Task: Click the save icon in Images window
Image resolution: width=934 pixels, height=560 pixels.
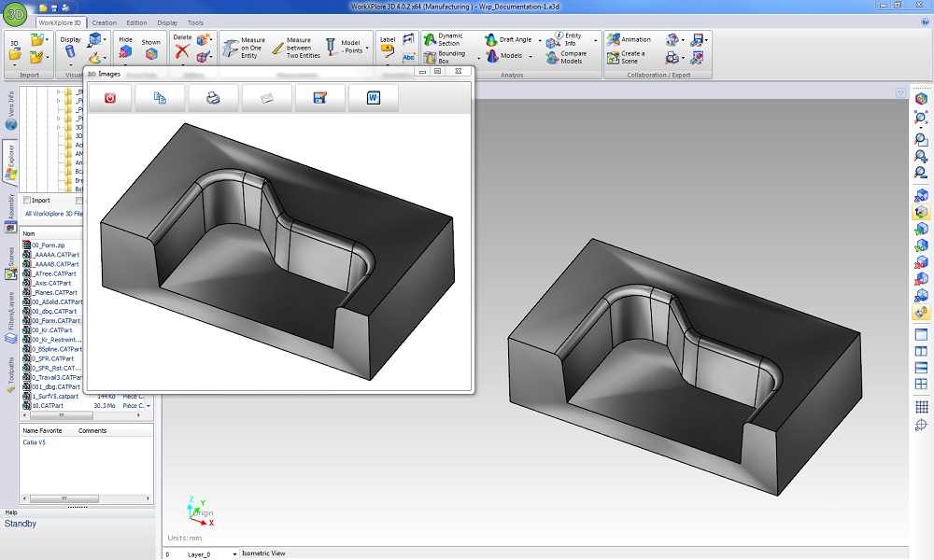Action: [x=319, y=98]
